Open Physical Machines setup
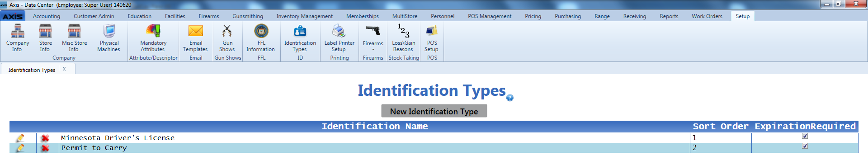The width and height of the screenshot is (868, 165). 108,38
